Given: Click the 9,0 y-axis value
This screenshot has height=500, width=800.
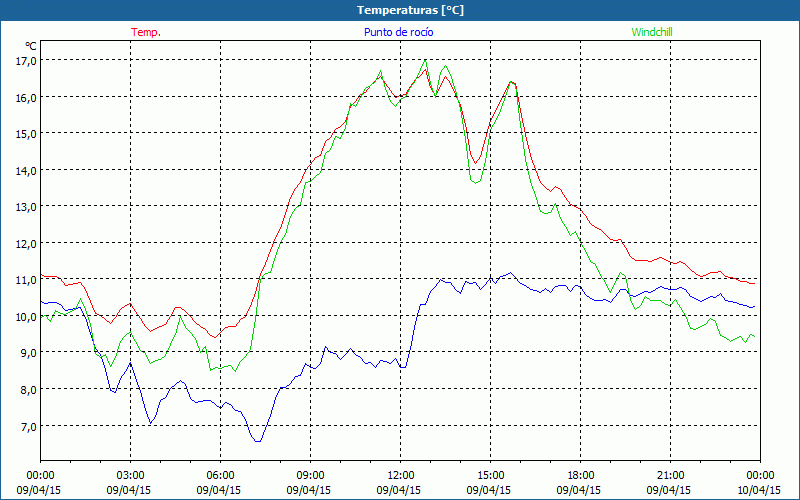Looking at the screenshot, I should click(x=28, y=353).
